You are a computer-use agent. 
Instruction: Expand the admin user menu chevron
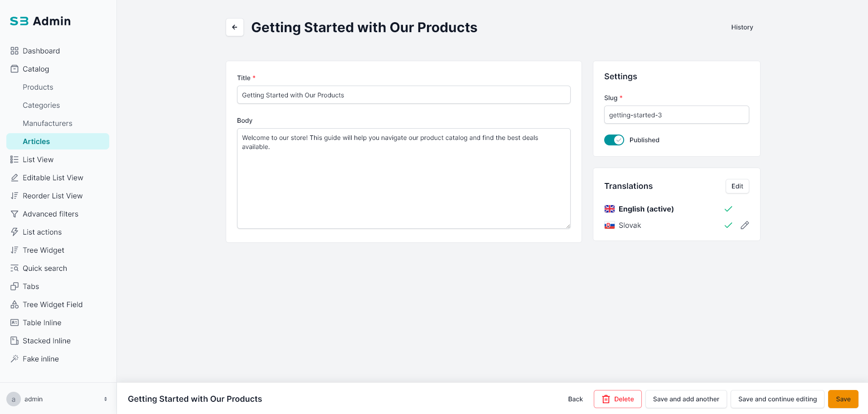coord(106,399)
